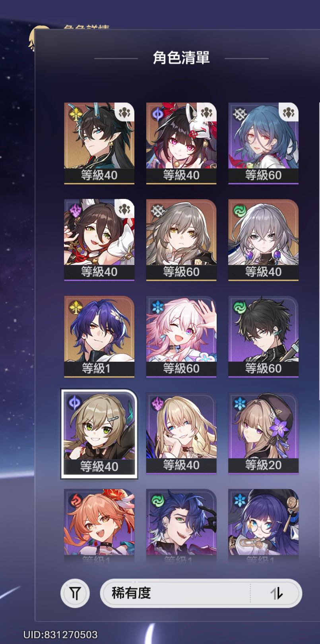Click the team badge on the dragon-horned character

click(124, 113)
